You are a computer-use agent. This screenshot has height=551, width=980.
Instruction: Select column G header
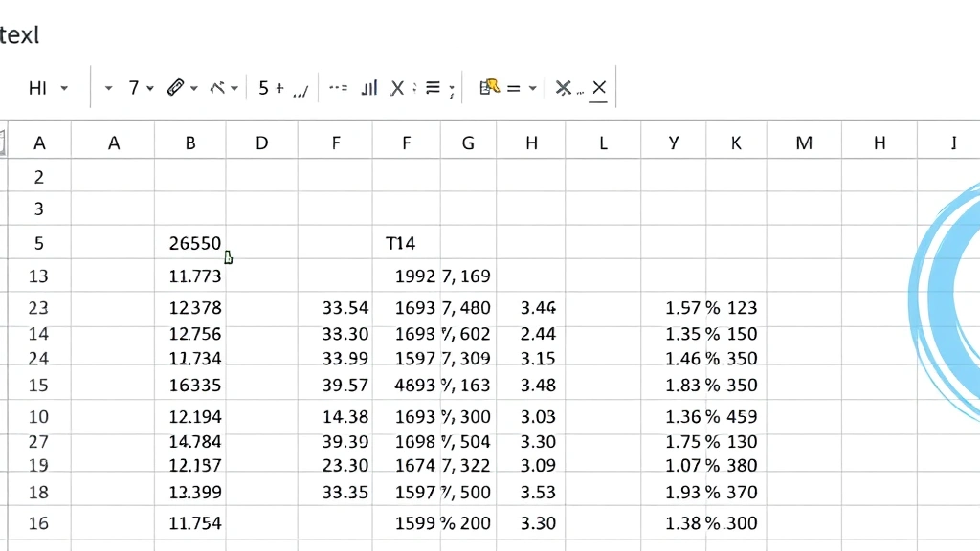pos(468,143)
